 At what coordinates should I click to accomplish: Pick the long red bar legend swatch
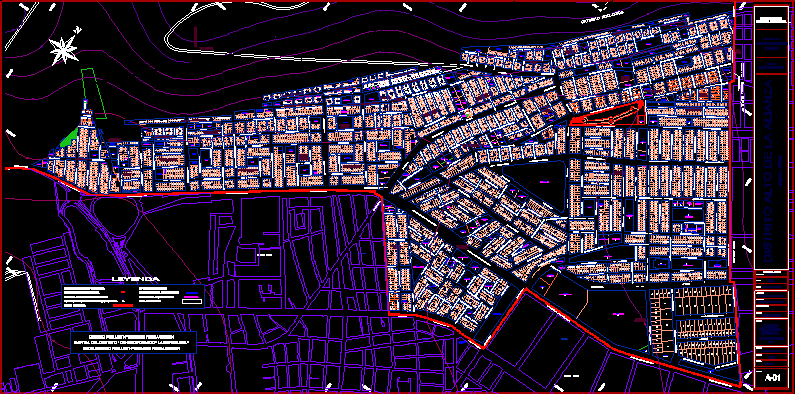tap(123, 305)
